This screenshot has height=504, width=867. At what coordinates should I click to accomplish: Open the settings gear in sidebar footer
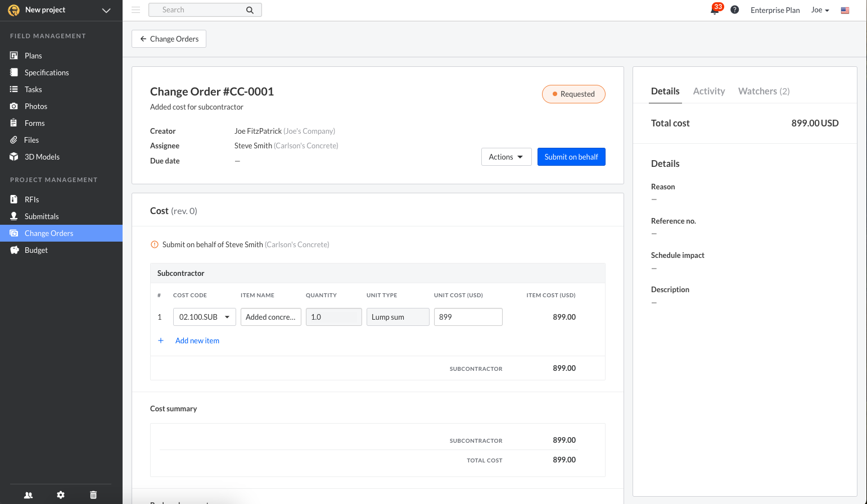(61, 495)
